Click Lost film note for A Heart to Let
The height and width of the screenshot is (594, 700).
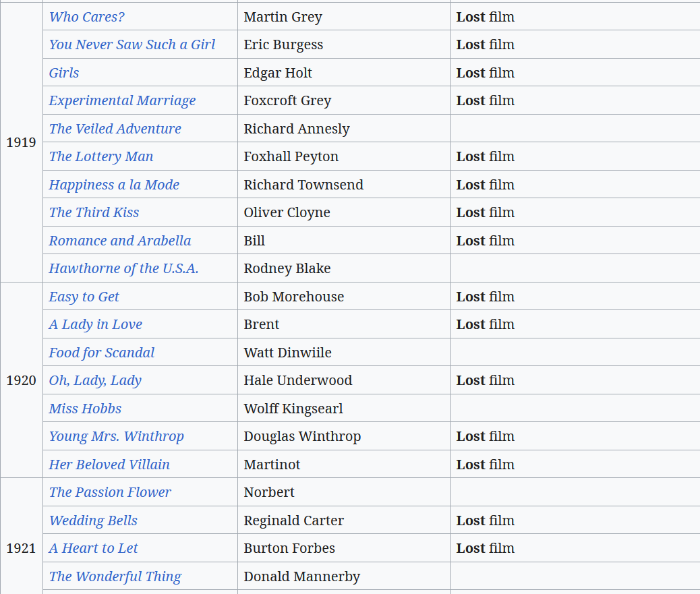point(486,548)
